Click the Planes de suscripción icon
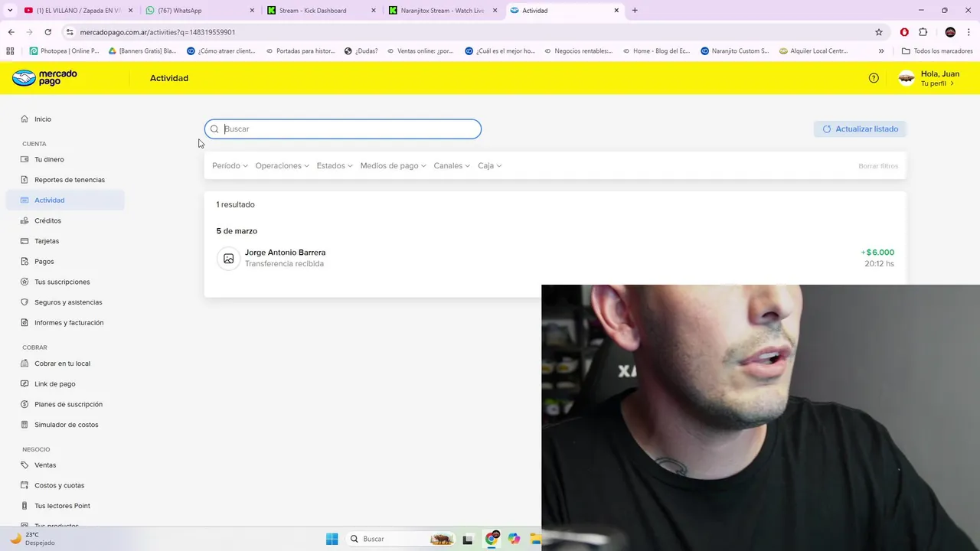980x551 pixels. 25,404
